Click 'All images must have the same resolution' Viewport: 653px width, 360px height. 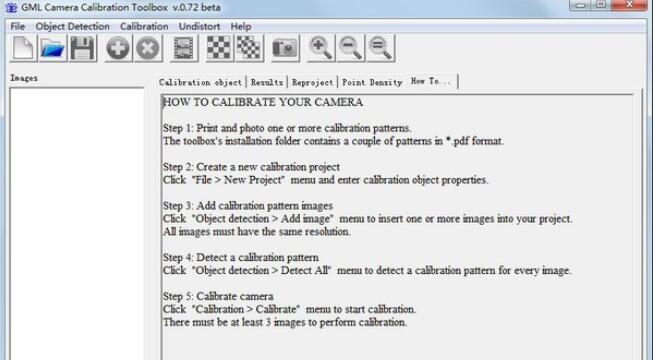tap(257, 232)
